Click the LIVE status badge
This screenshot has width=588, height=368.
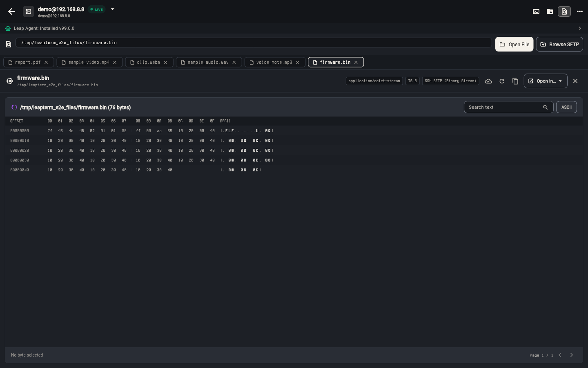(97, 9)
